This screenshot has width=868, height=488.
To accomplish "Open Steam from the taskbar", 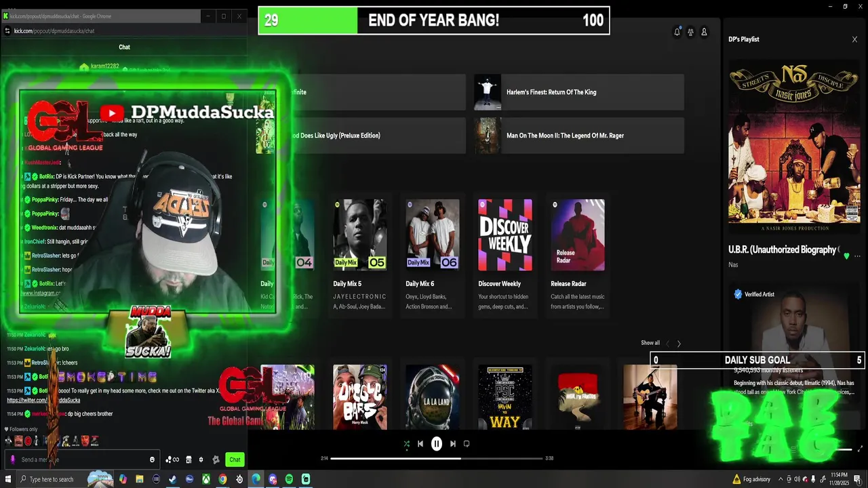I will coord(173,479).
